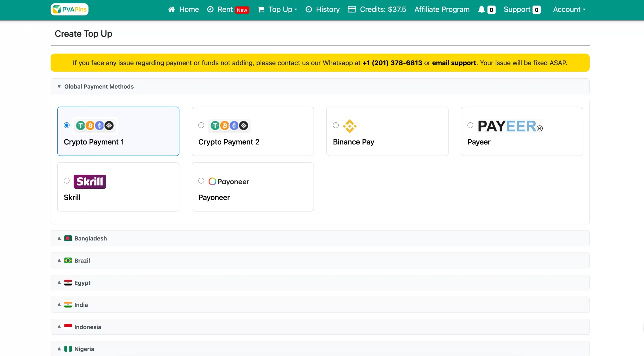Click the email support link
644x356 pixels.
click(454, 63)
